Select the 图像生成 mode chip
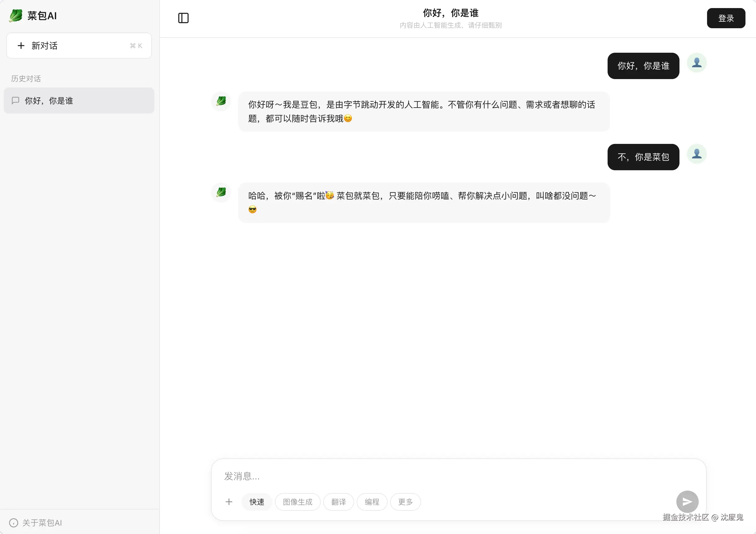 pos(298,502)
